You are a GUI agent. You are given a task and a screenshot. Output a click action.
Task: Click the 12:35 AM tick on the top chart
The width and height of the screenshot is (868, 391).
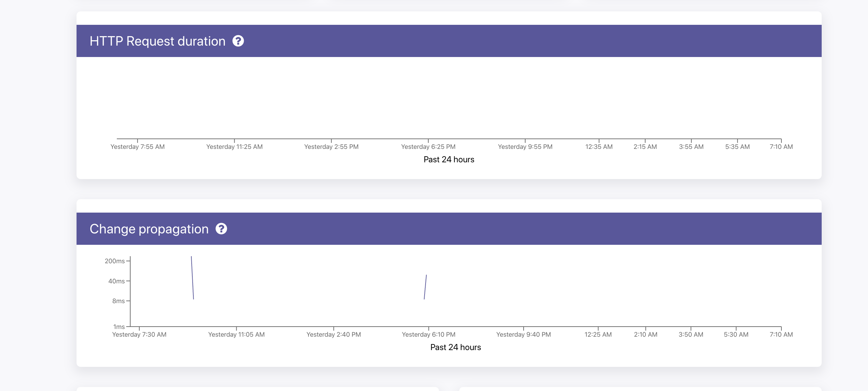tap(598, 147)
